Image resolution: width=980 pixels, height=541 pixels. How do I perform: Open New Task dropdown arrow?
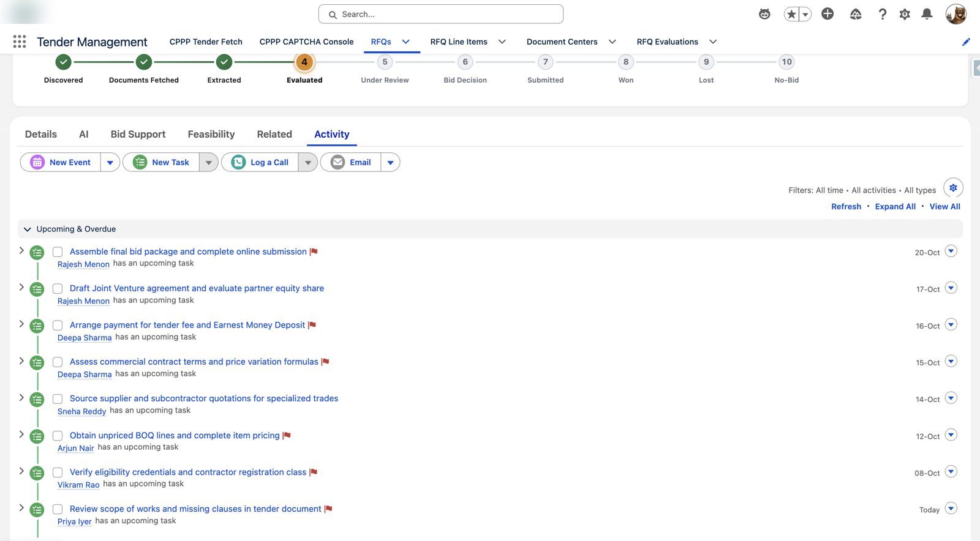coord(209,162)
